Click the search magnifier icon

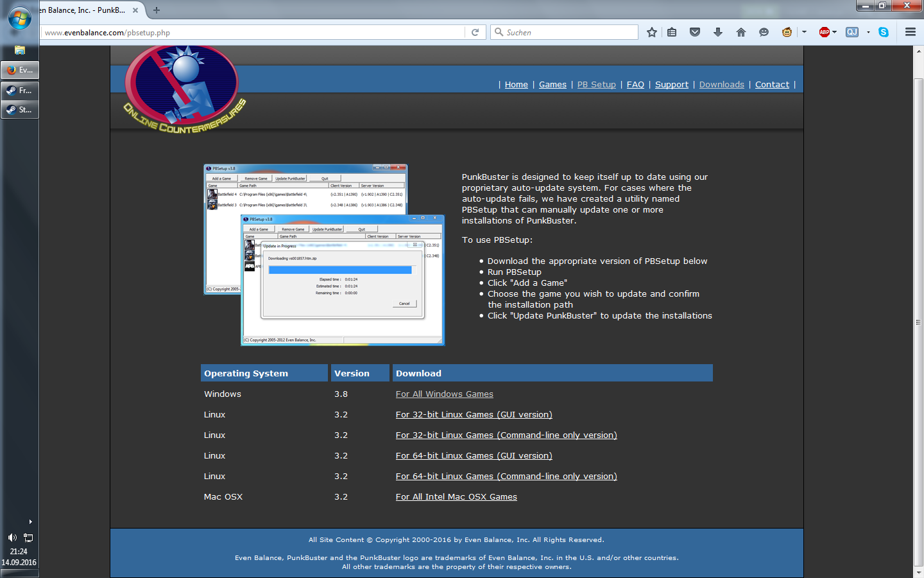tap(499, 32)
